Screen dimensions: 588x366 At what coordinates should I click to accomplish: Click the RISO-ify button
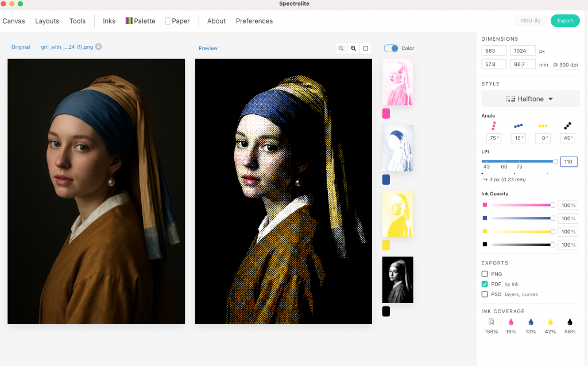coord(529,21)
